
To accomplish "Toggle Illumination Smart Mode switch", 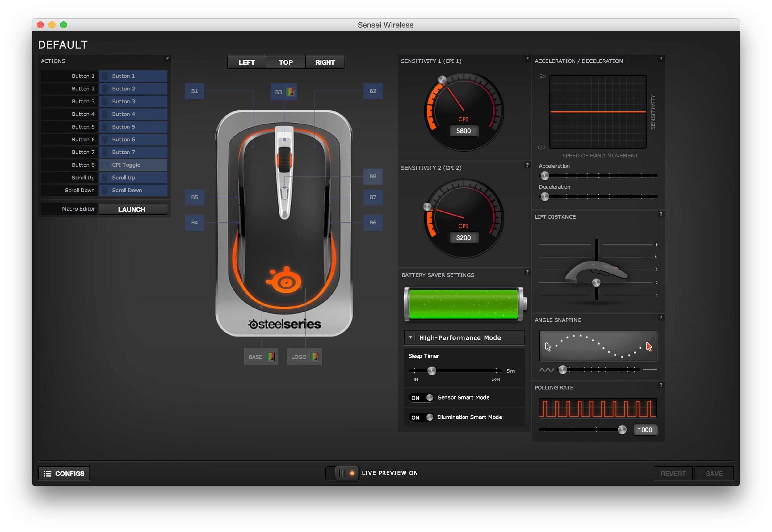I will coord(421,417).
